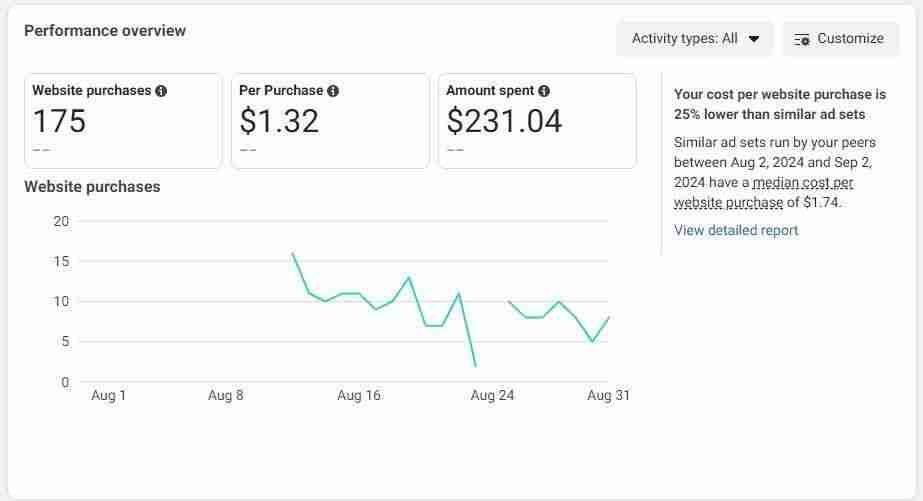
Task: Select the Per Purchase metric card
Action: click(330, 120)
